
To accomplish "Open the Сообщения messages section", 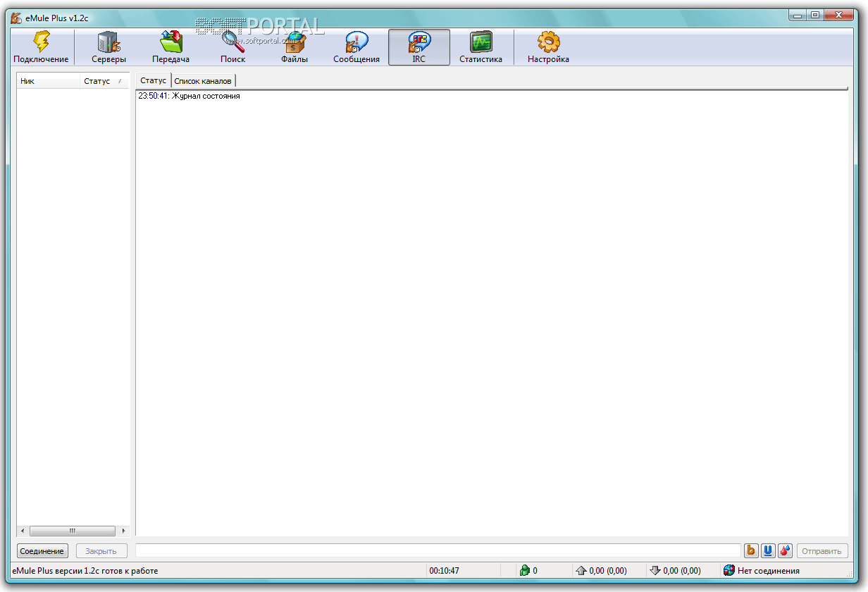I will (356, 47).
